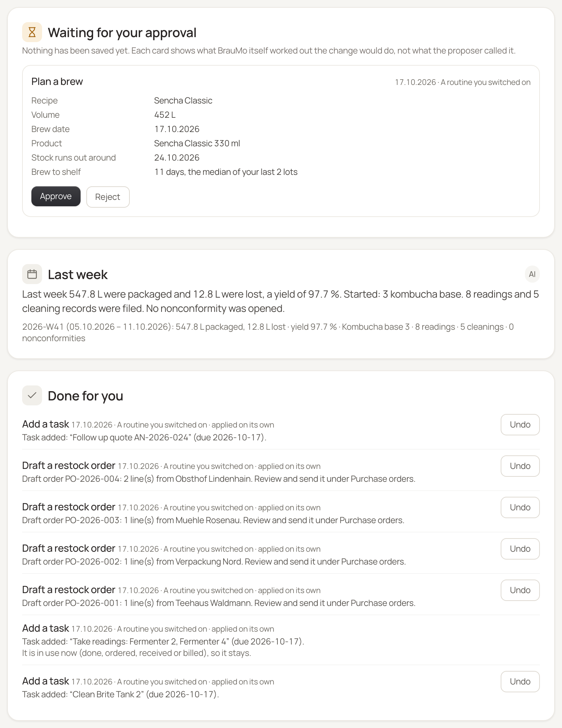Click the Waiting for your approval heading
The height and width of the screenshot is (728, 562).
(122, 32)
